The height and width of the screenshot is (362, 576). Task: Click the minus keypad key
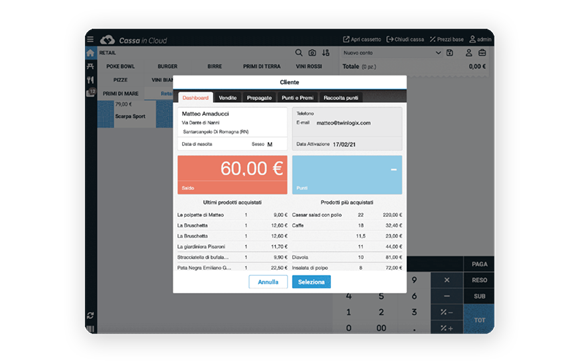(447, 296)
